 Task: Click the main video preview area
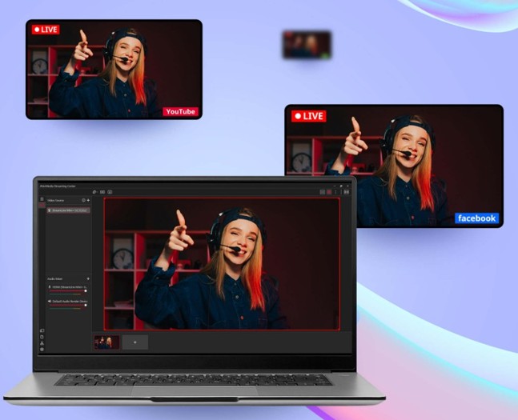tap(221, 262)
